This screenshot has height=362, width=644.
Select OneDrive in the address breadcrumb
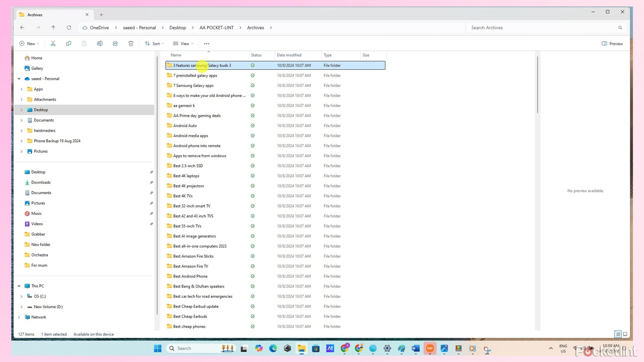[99, 28]
